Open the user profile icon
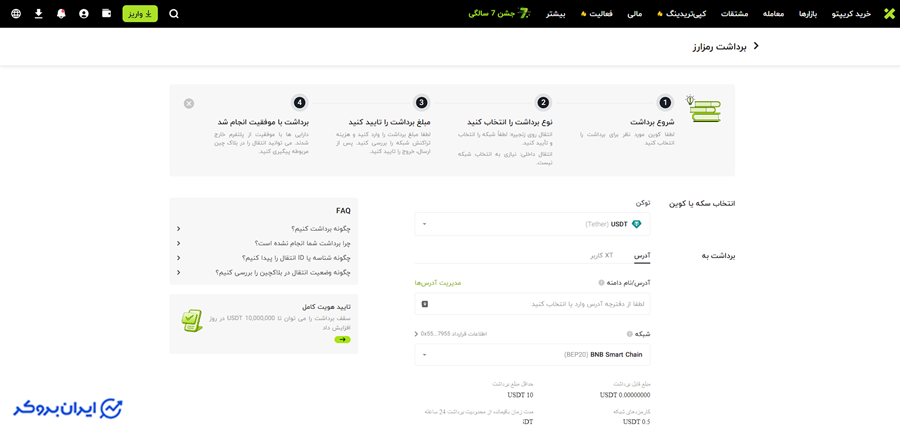The image size is (900, 425). [84, 14]
